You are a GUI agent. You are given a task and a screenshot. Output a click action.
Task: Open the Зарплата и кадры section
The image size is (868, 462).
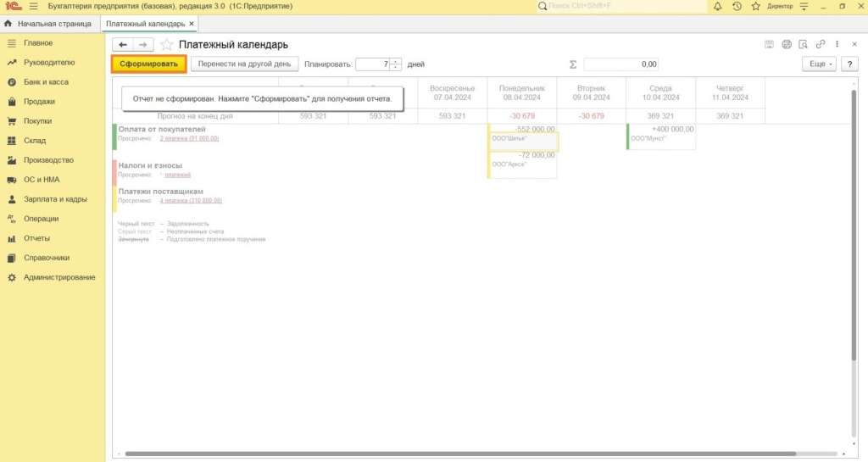[x=55, y=199]
